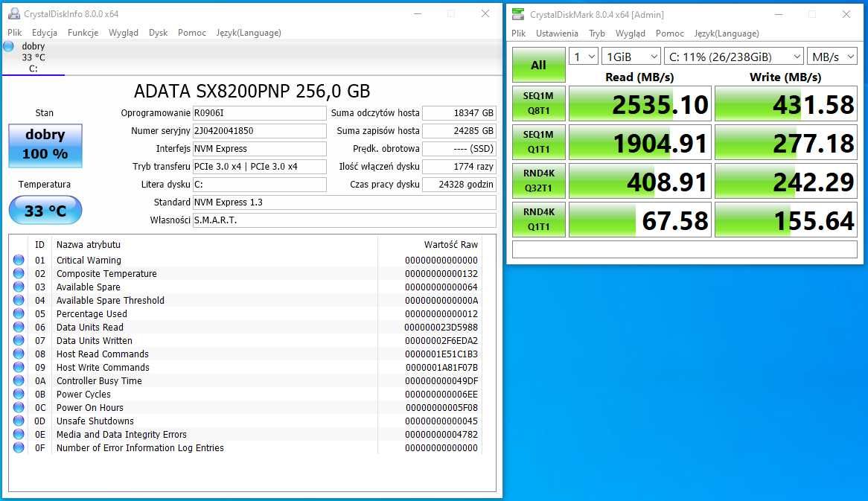Select the blue status orb for drive C:
This screenshot has width=868, height=501.
(8, 46)
